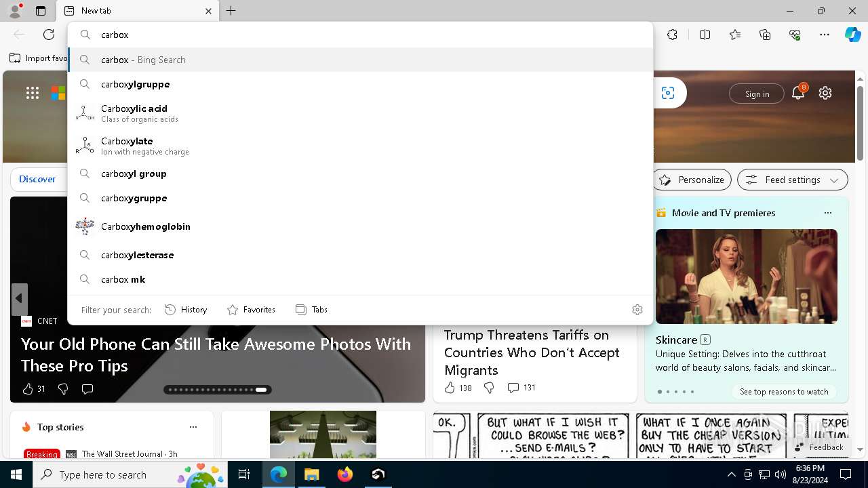Open File Explorer from taskbar

[x=311, y=474]
